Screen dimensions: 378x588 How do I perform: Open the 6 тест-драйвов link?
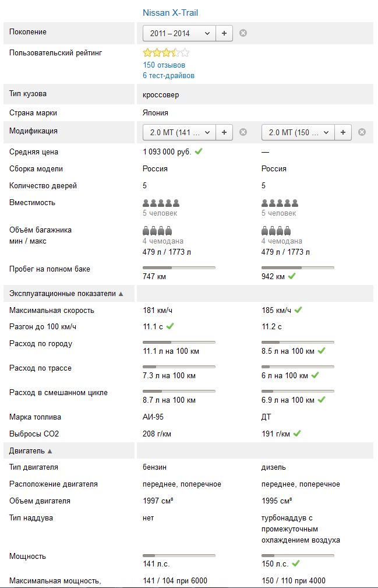tap(168, 75)
